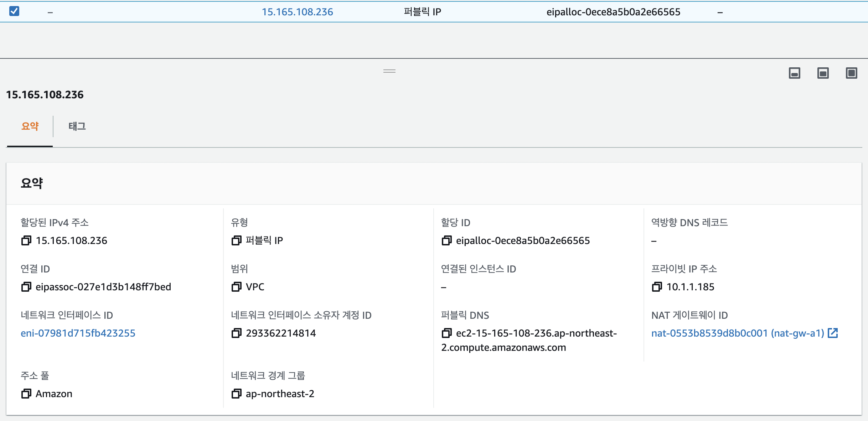
Task: Copy the 퍼블릭 IP type value
Action: (236, 241)
